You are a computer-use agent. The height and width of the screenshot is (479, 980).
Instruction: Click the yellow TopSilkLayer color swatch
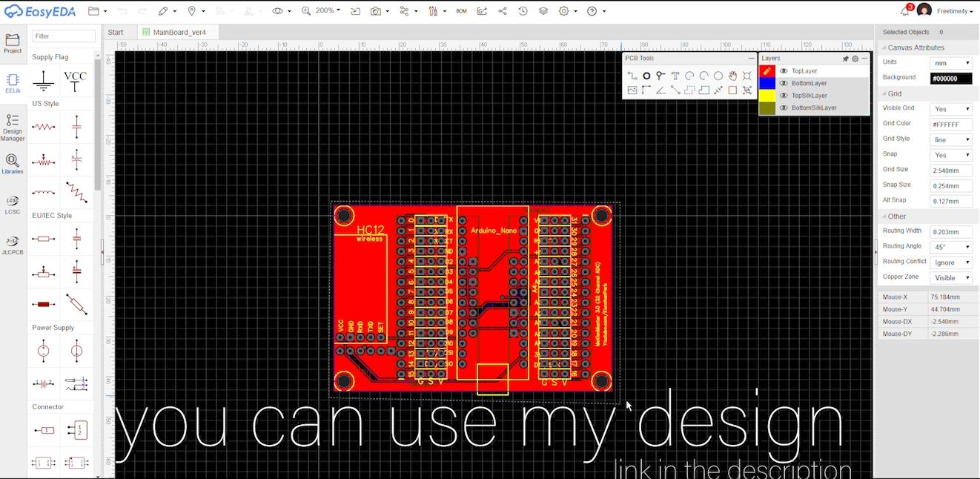point(767,96)
